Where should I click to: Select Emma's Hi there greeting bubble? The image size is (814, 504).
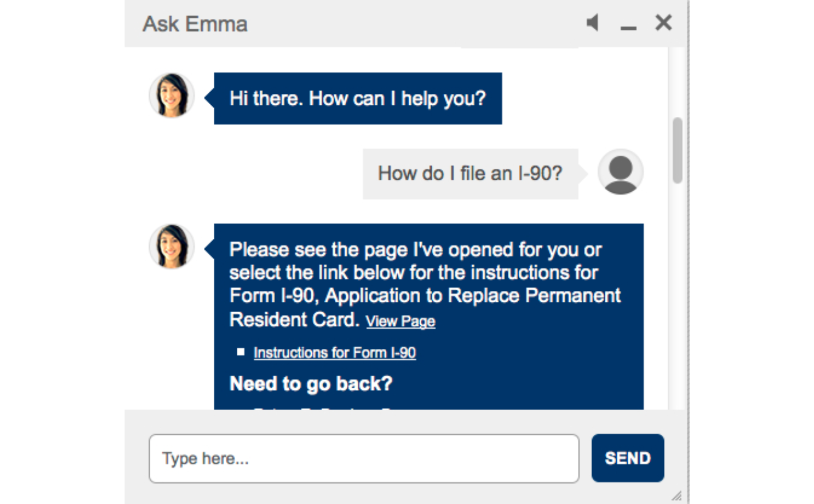tap(357, 98)
